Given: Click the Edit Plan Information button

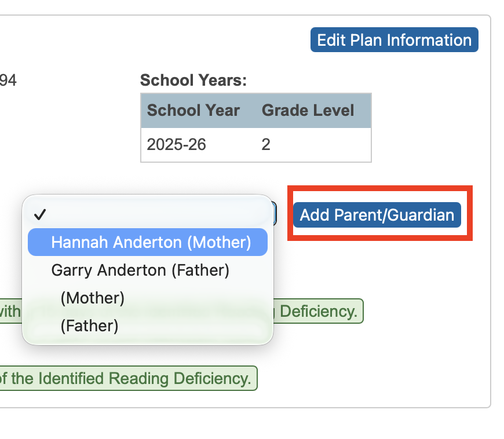Looking at the screenshot, I should click(x=394, y=40).
